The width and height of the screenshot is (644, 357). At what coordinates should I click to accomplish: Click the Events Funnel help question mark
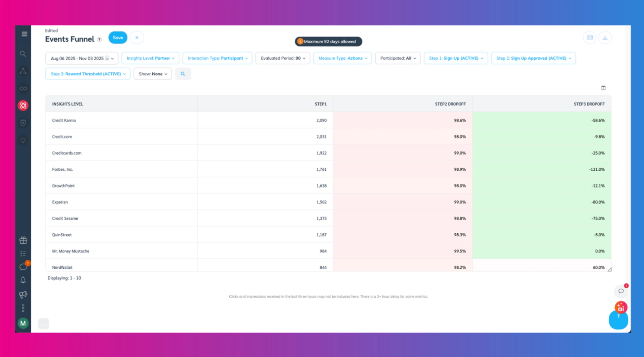point(99,39)
